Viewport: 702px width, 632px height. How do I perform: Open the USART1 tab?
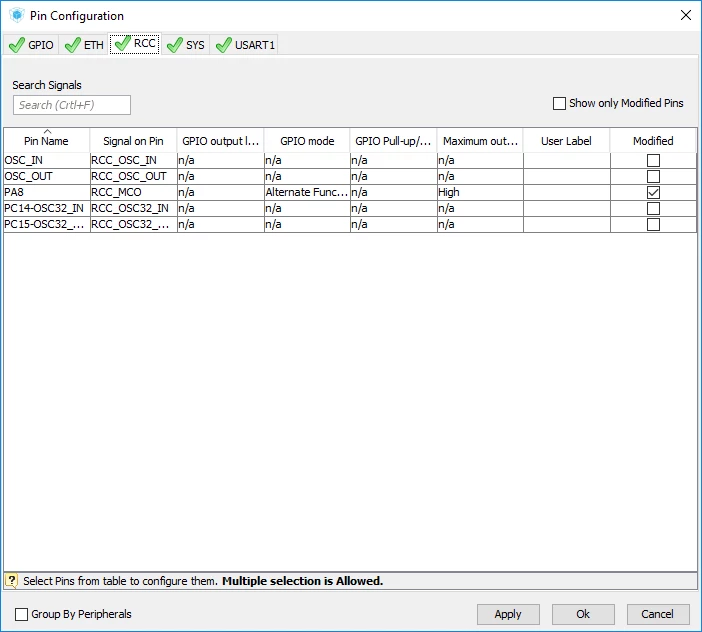244,45
